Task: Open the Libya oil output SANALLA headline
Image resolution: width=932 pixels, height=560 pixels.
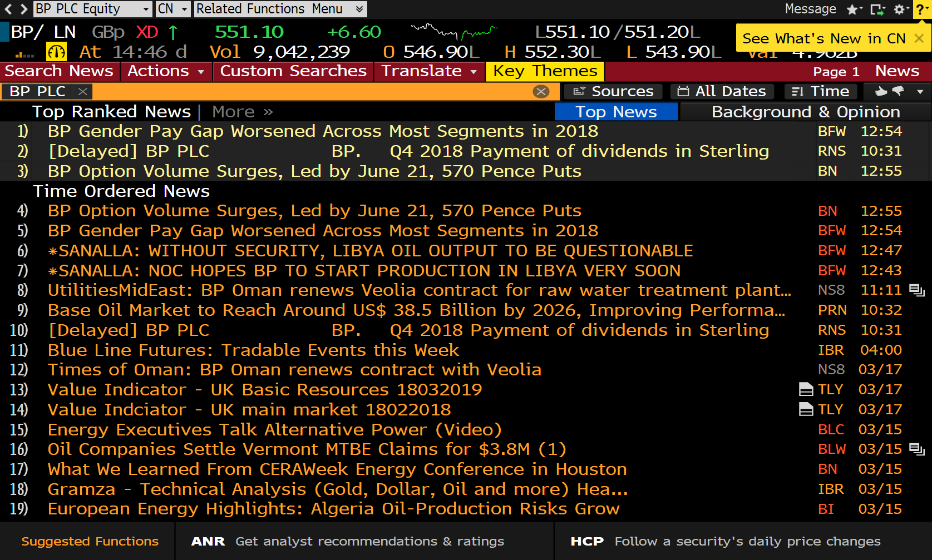Action: 370,251
